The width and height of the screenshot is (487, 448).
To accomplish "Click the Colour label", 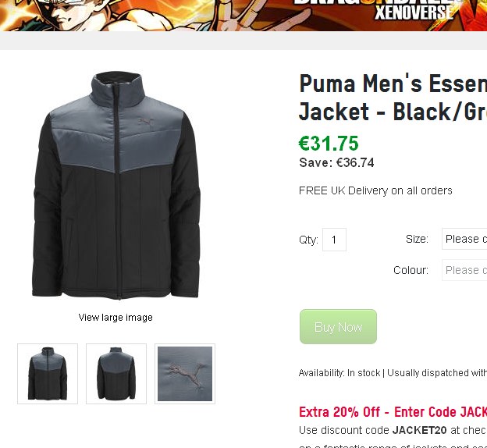I will coord(411,270).
